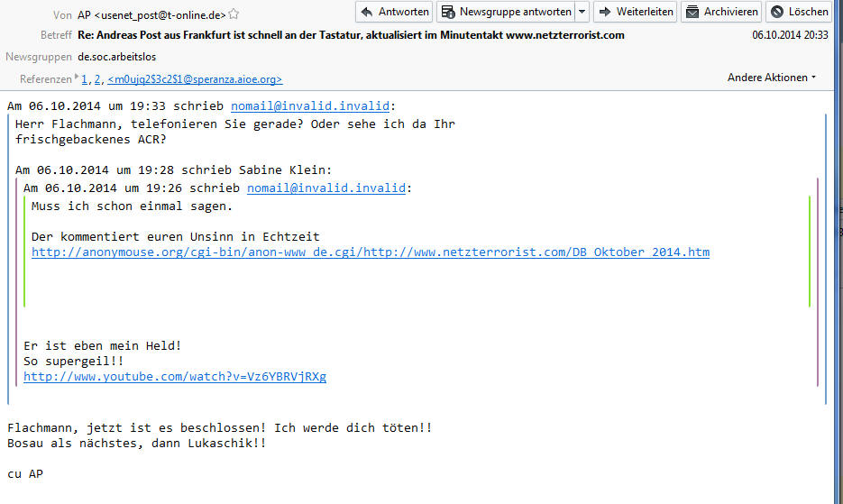
Task: Open the Newsgruppe antworten dropdown arrow
Action: pos(582,12)
